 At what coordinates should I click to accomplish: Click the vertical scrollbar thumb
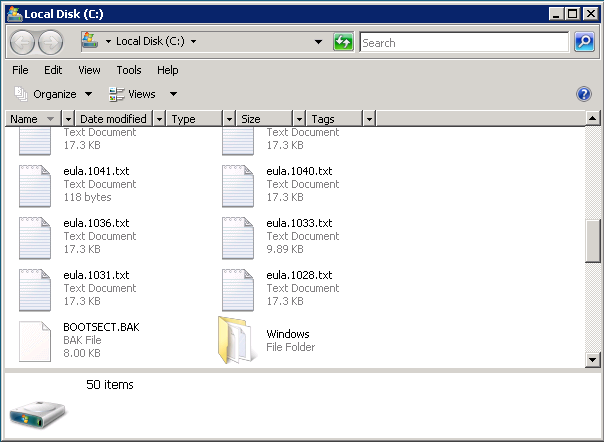(593, 241)
